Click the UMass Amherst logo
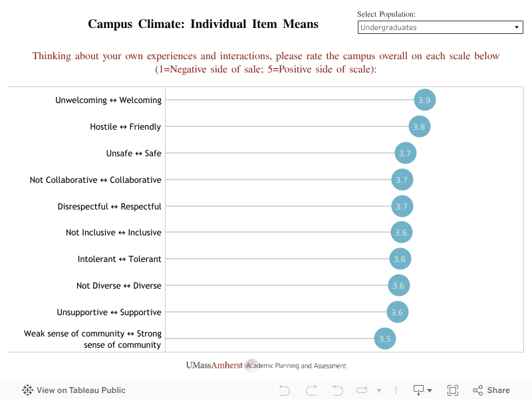This screenshot has width=532, height=399. [214, 365]
